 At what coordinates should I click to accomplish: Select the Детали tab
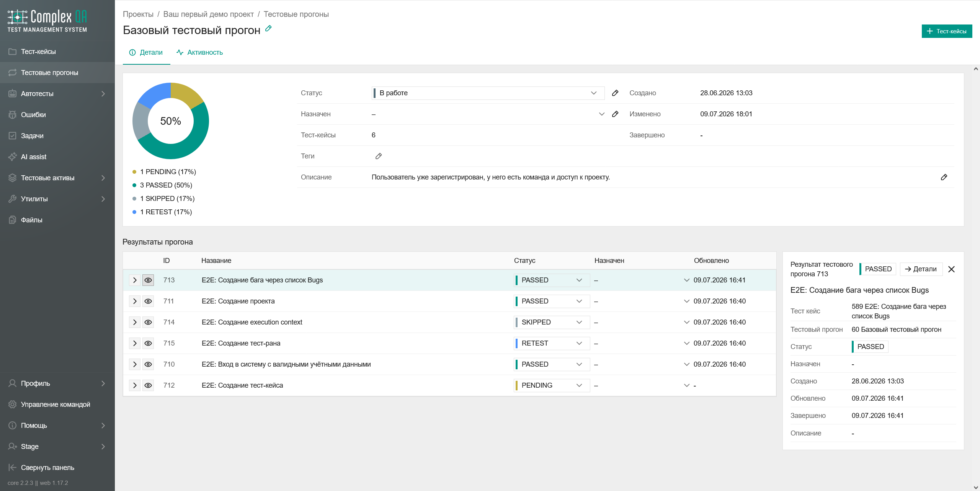pyautogui.click(x=146, y=52)
